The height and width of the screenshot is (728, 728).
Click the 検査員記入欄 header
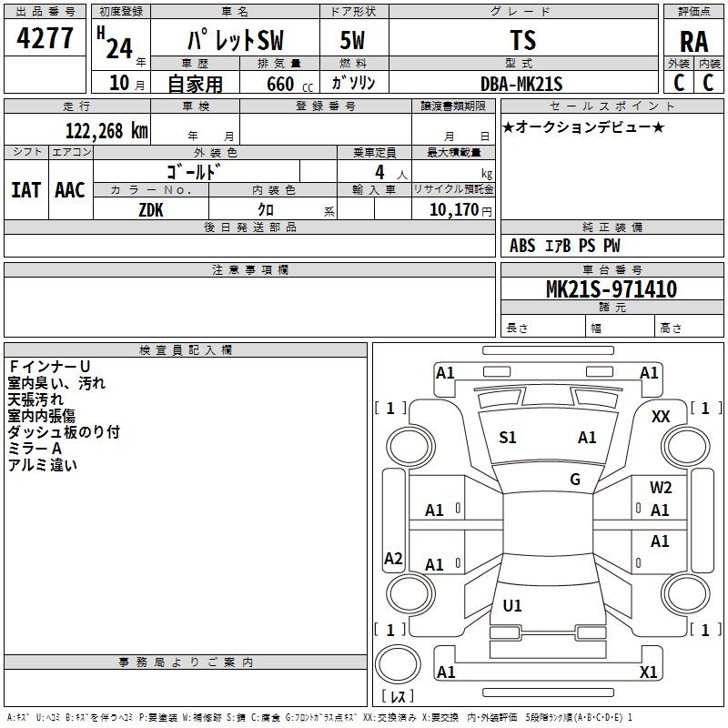tap(186, 350)
